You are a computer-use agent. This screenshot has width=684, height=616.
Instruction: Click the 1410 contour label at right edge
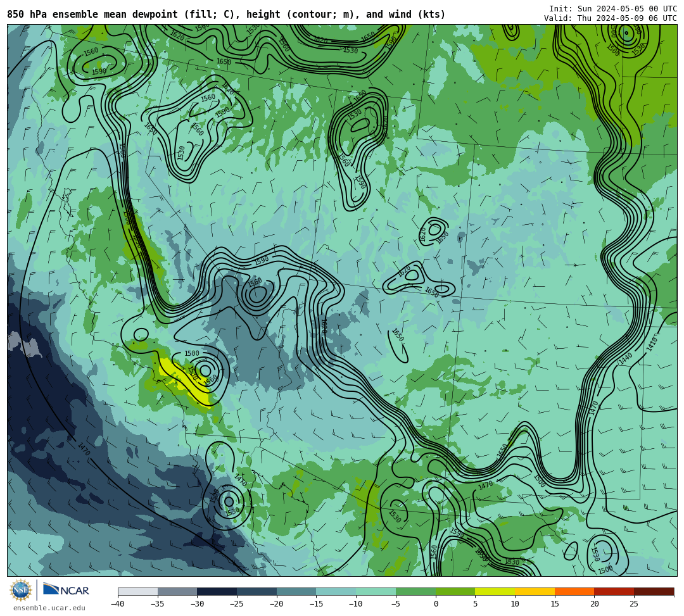coord(652,344)
